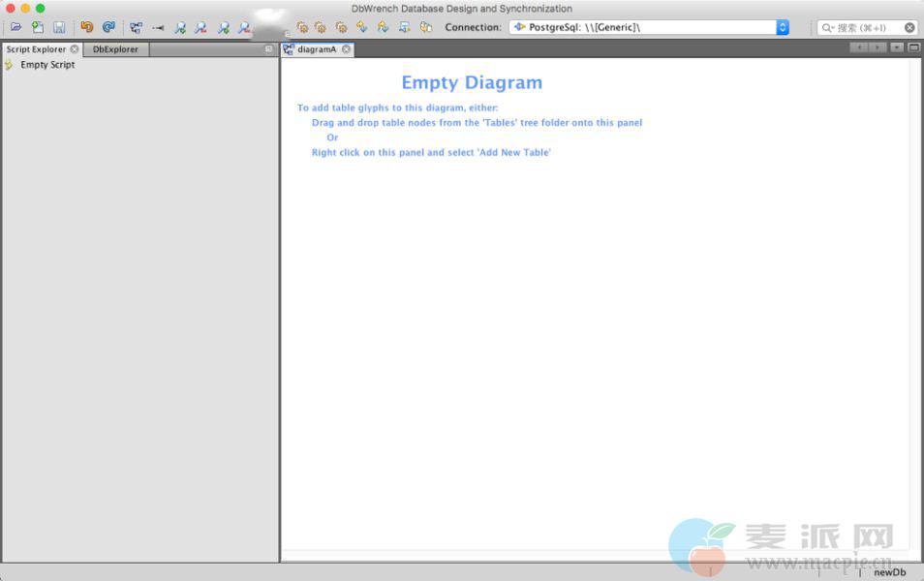Clear the search field with X button
This screenshot has height=581, width=924.
tap(909, 28)
